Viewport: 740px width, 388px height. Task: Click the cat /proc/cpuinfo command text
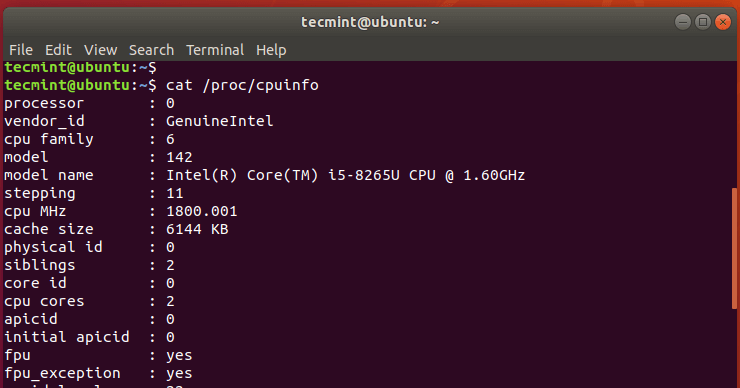[242, 85]
